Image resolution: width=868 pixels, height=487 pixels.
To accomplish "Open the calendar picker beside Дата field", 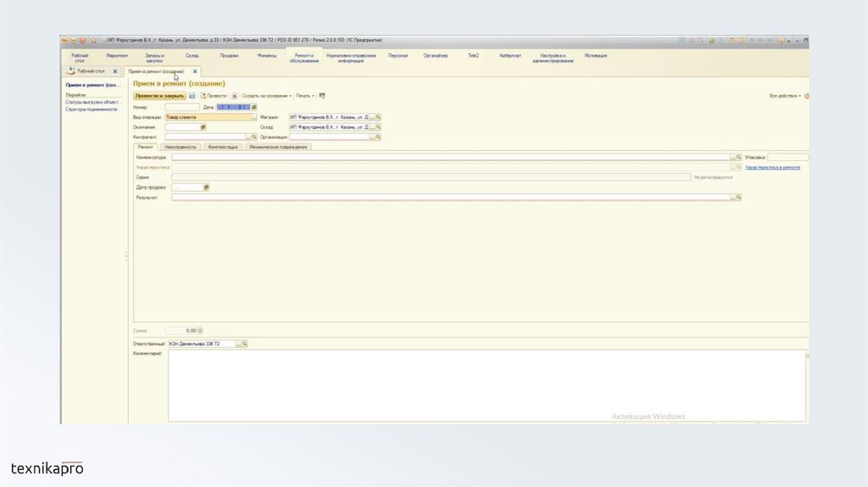I will coord(253,107).
